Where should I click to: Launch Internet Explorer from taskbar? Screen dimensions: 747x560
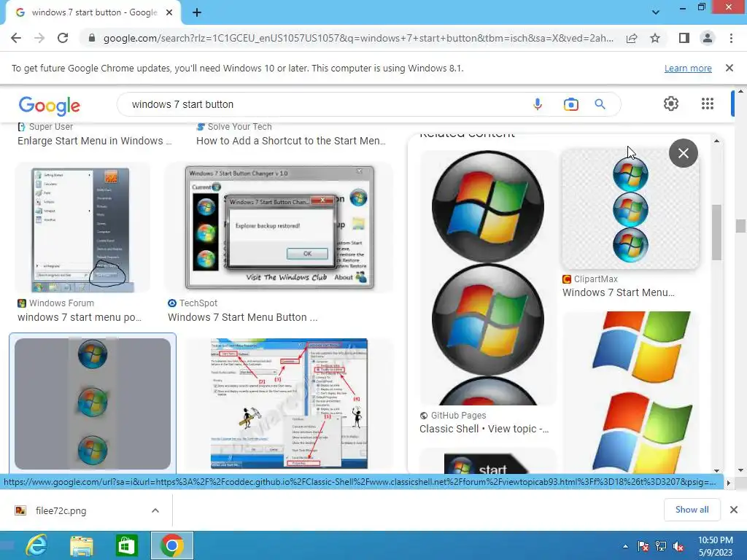[36, 545]
